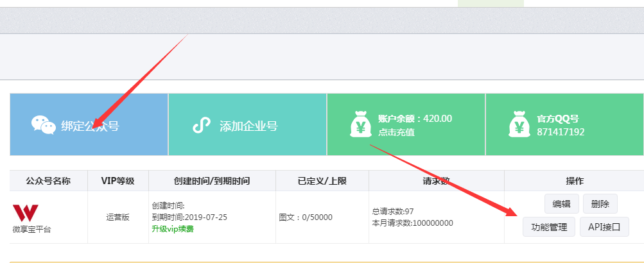The height and width of the screenshot is (263, 644).
Task: Click the 账户余额：420.00 text
Action: tap(415, 119)
